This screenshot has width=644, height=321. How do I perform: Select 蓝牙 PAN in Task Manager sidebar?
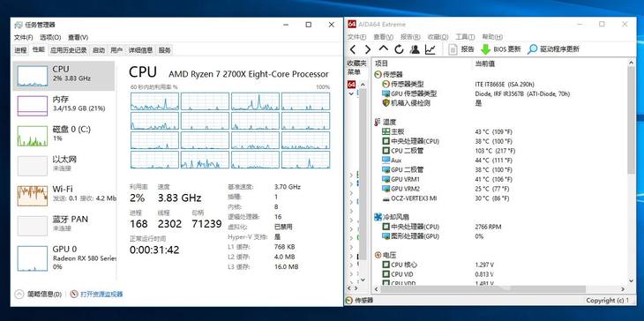(64, 226)
